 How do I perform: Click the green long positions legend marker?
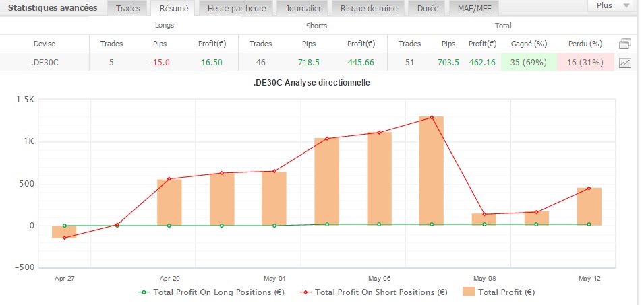coord(142,292)
